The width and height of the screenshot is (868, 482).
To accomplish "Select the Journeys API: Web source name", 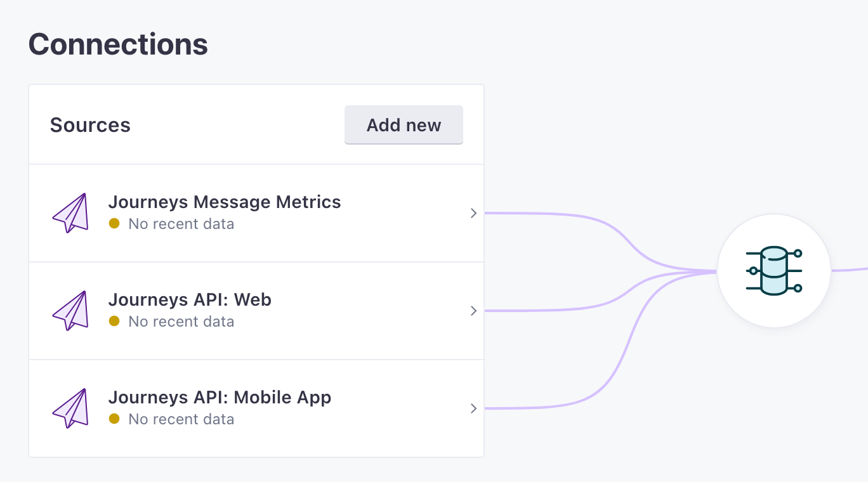I will click(190, 299).
